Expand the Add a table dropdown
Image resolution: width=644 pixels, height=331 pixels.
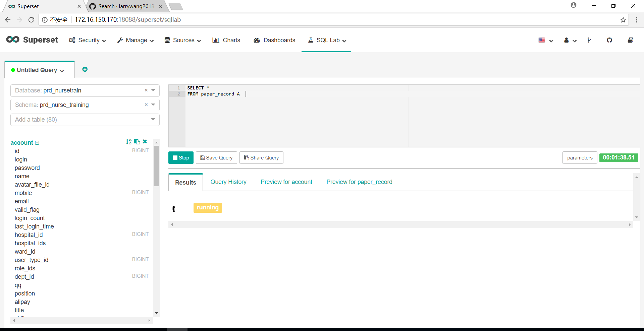(x=153, y=120)
